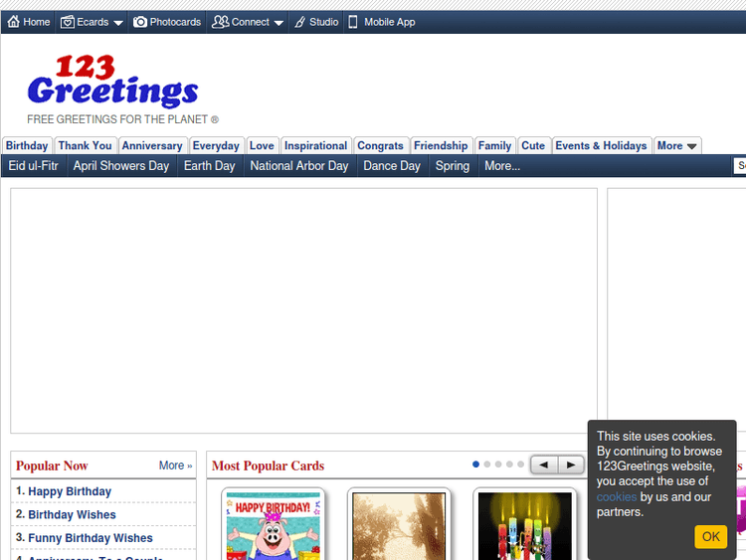Image resolution: width=746 pixels, height=560 pixels.
Task: Open the Congrats category tab
Action: [x=381, y=145]
